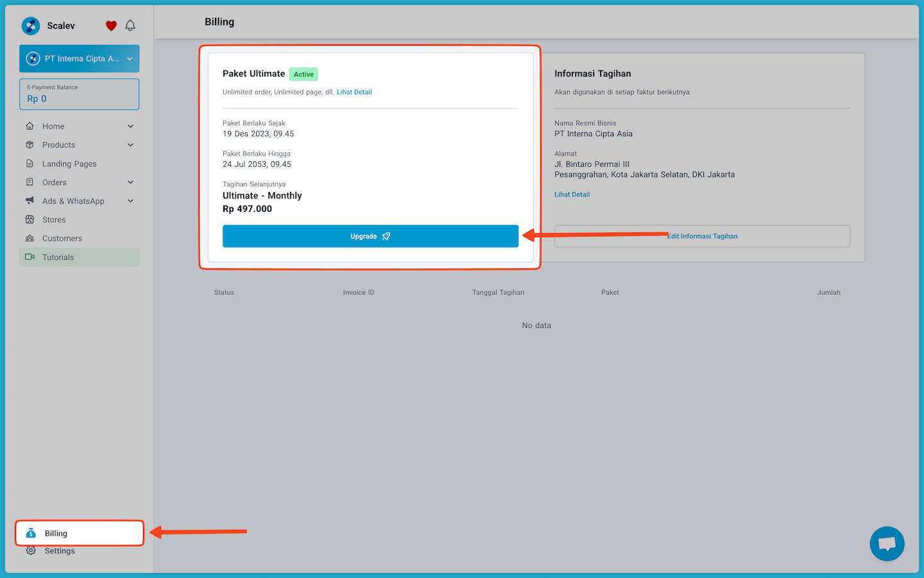Click the Tutorials video camera icon
The width and height of the screenshot is (924, 578).
pos(30,257)
